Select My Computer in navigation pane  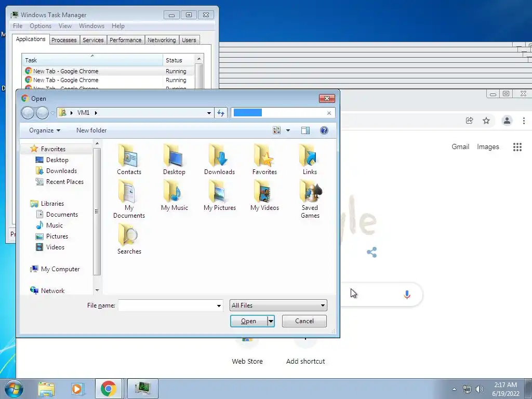60,269
